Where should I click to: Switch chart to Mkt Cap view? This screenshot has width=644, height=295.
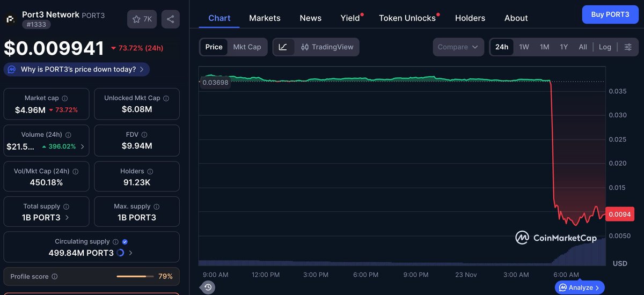point(247,47)
